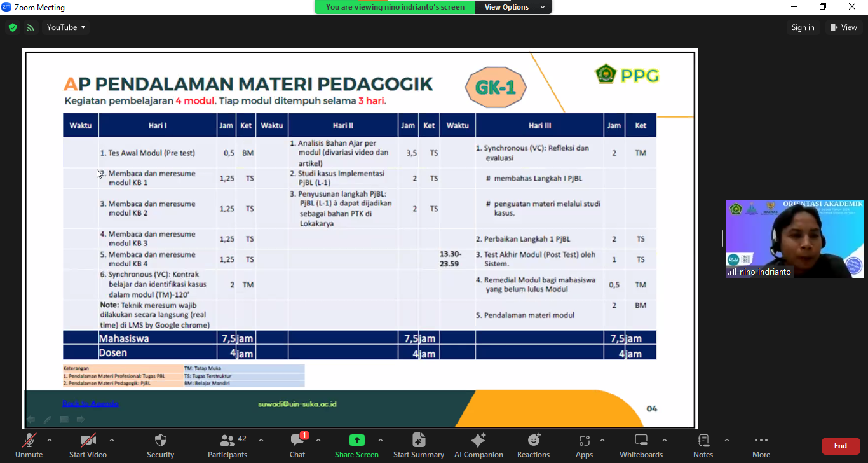Open the Reactions picker
The width and height of the screenshot is (868, 463).
[533, 445]
